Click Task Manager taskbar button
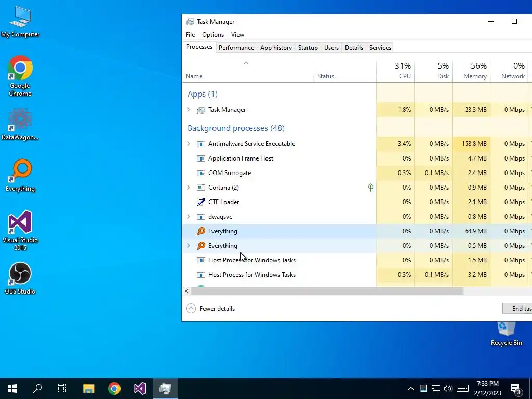The height and width of the screenshot is (399, 532). [165, 389]
